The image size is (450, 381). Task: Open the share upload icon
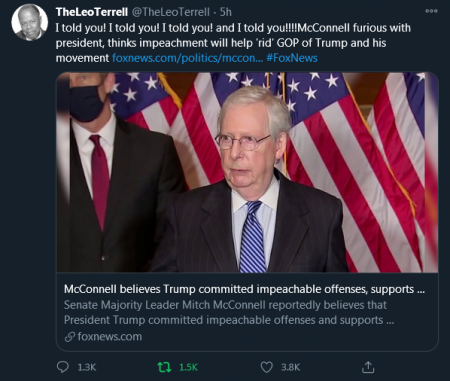click(368, 367)
